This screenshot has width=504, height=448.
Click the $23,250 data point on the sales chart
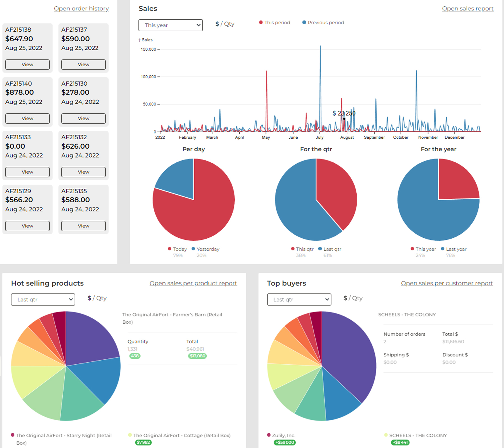click(x=344, y=119)
